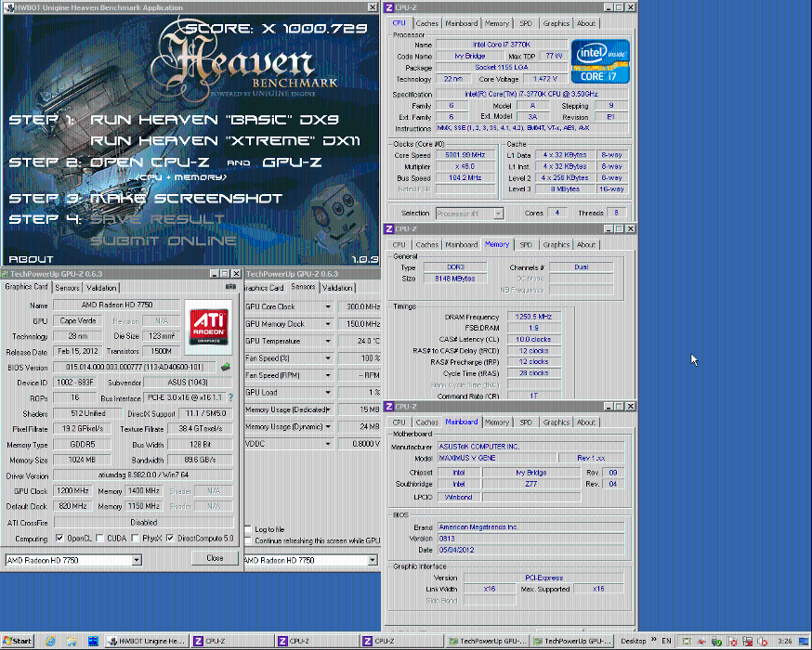The height and width of the screenshot is (650, 812).
Task: Click ABOUT in the HWBOT Heaven app
Action: (x=31, y=259)
